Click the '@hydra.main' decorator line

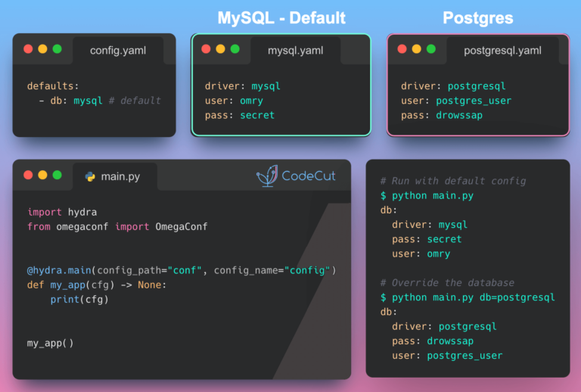coord(182,270)
